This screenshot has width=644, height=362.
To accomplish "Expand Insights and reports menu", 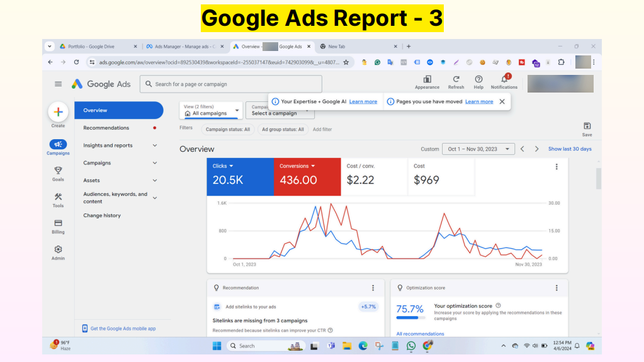I will click(155, 145).
